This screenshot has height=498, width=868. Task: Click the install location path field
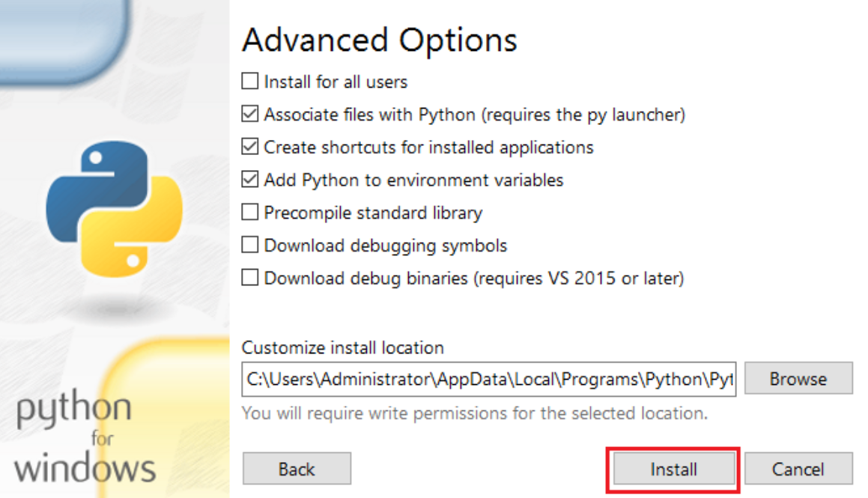pos(489,380)
